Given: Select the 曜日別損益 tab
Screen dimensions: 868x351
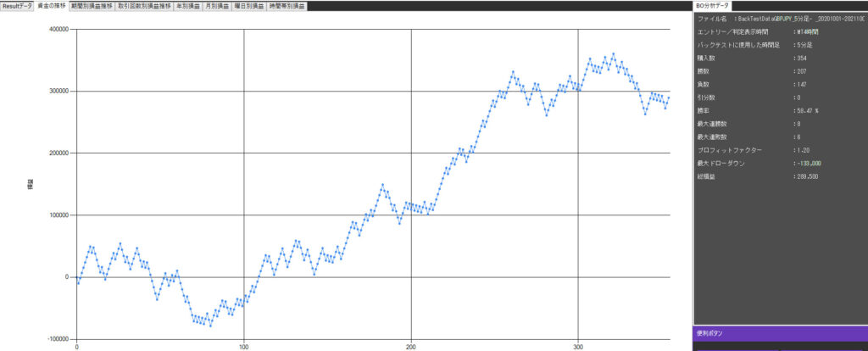Looking at the screenshot, I should (248, 6).
